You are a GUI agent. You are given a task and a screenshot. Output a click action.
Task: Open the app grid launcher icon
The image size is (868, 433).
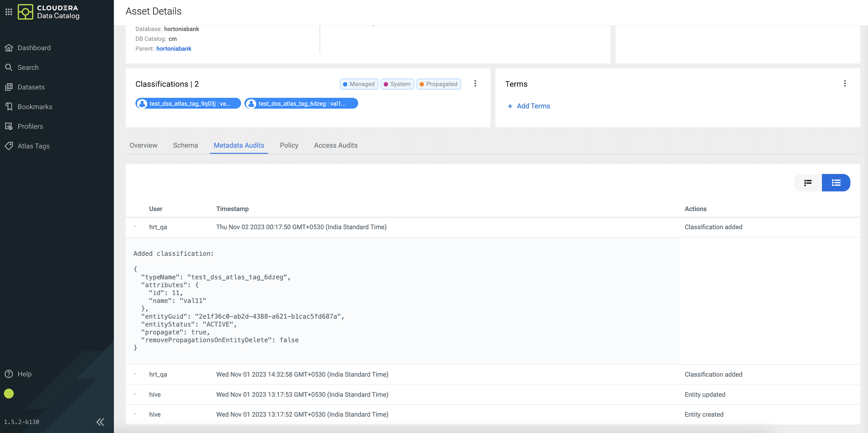[x=9, y=12]
